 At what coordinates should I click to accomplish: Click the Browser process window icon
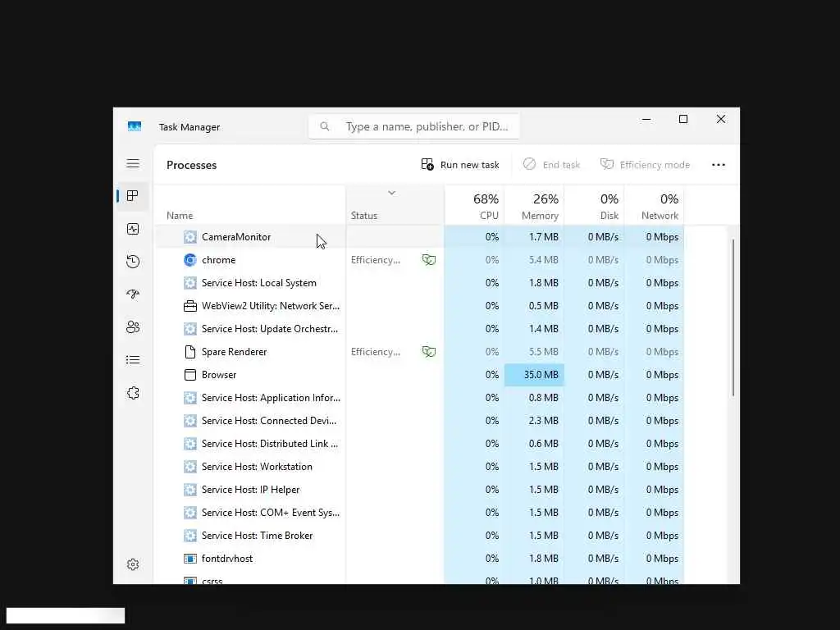[190, 375]
